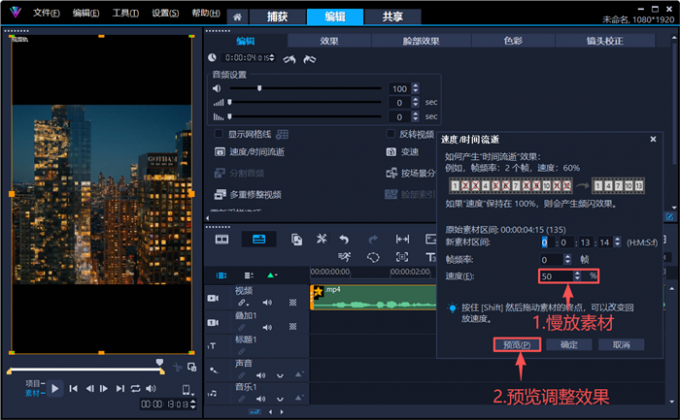Cancel the speed dialog with 取消

click(x=621, y=345)
